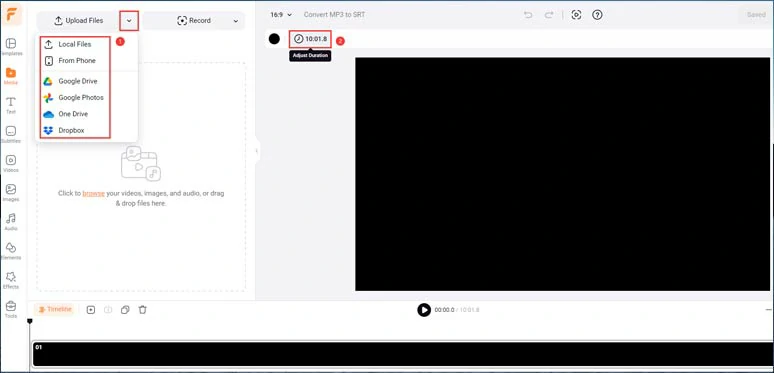This screenshot has height=373, width=774.
Task: Click the duplicate scene icon
Action: point(125,310)
